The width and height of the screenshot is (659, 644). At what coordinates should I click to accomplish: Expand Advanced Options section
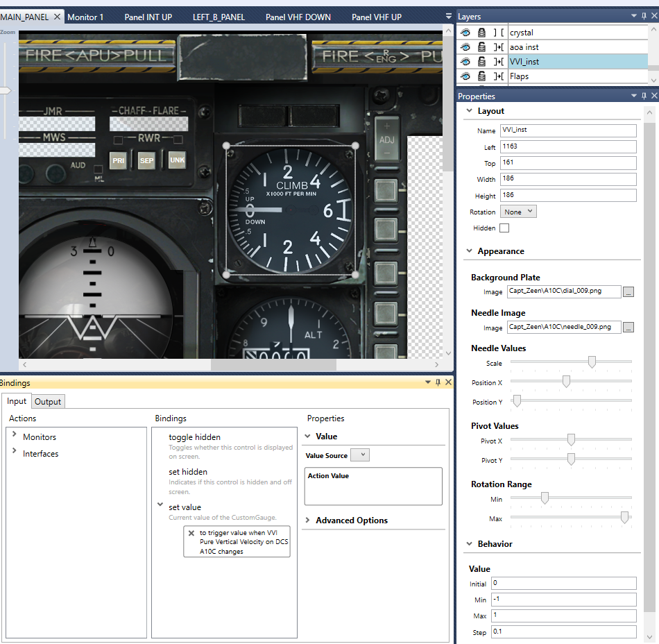pyautogui.click(x=307, y=520)
